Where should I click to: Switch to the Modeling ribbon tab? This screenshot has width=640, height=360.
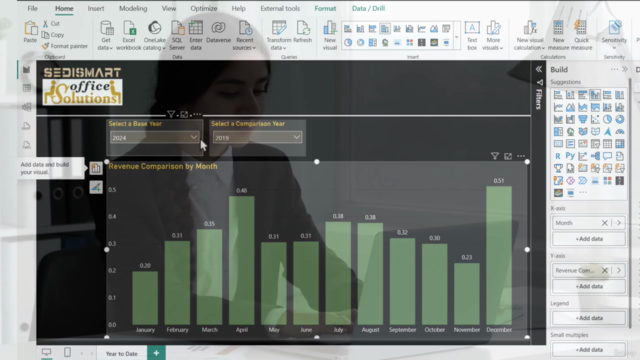pyautogui.click(x=133, y=9)
